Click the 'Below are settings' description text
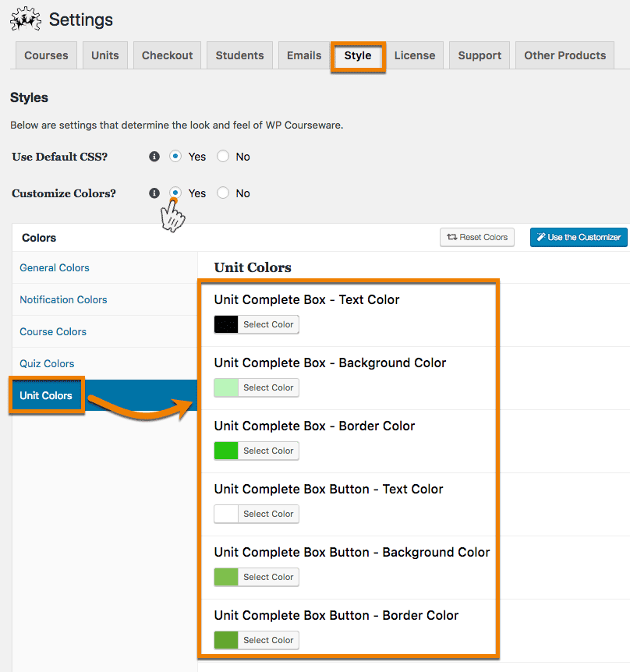The height and width of the screenshot is (672, 630). pos(176,126)
